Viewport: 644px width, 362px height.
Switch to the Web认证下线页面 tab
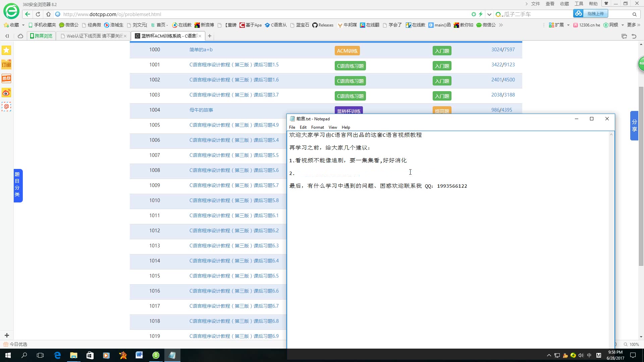(x=91, y=36)
